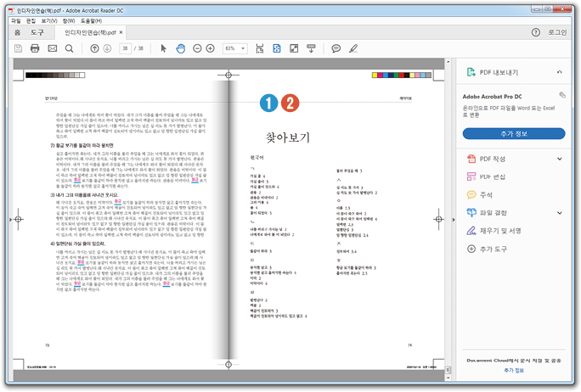The height and width of the screenshot is (392, 581).
Task: Activate the Hand pan tool
Action: (180, 48)
